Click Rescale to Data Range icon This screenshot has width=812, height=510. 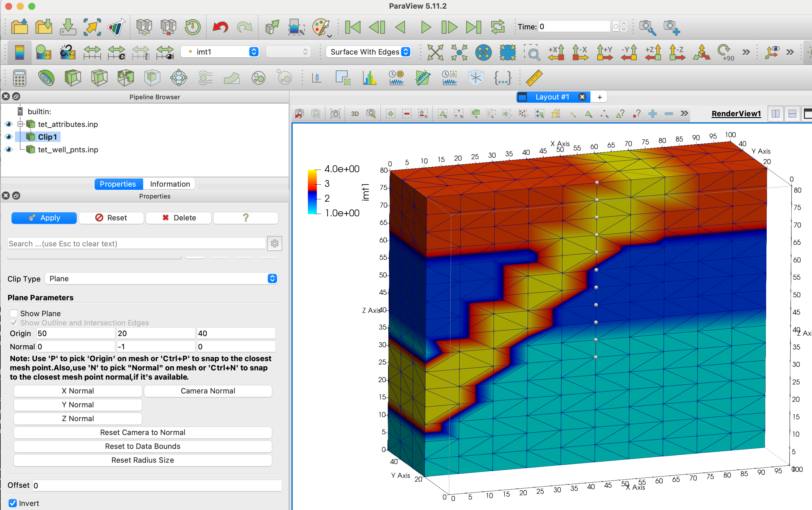pos(92,52)
